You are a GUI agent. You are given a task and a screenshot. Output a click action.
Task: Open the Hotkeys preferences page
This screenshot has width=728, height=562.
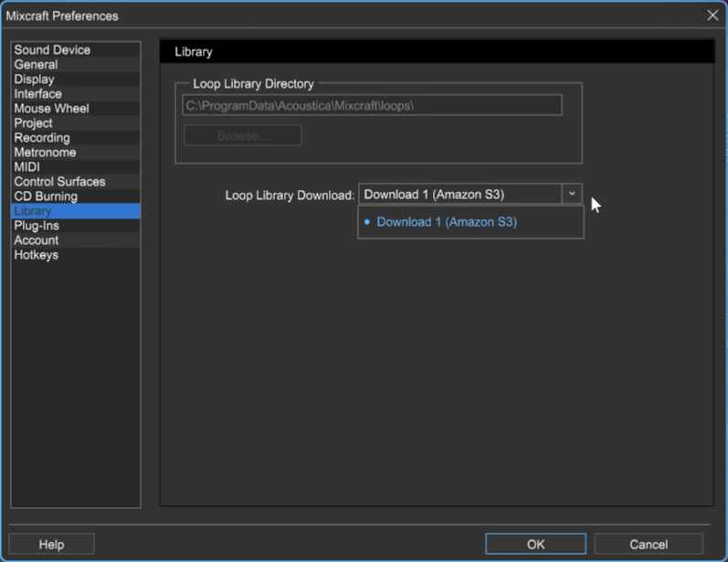click(x=76, y=255)
